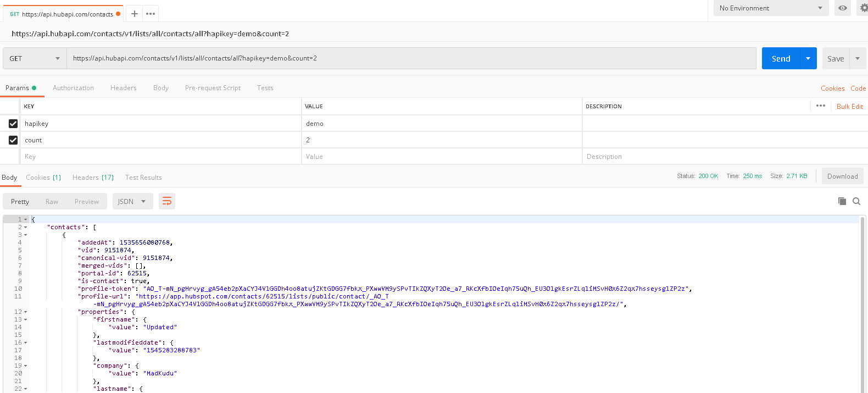This screenshot has width=868, height=393.
Task: Click the Download response button
Action: tap(843, 176)
